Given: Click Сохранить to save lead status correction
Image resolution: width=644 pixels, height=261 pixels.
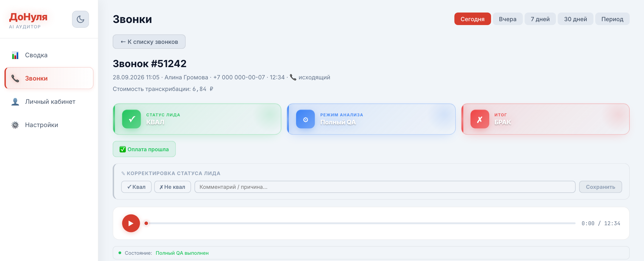Looking at the screenshot, I should 600,187.
